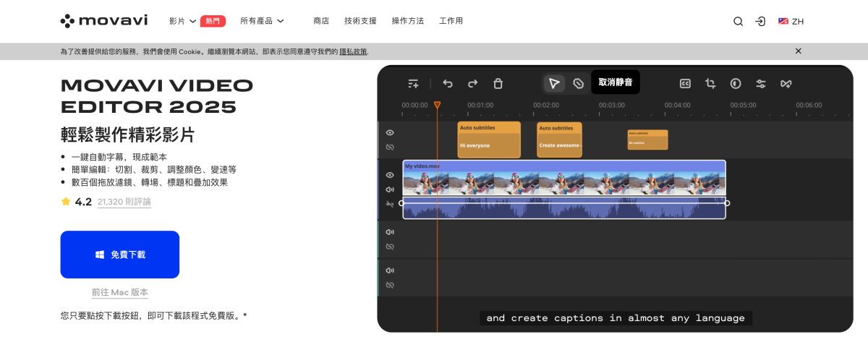
Task: Open the 商店 menu item
Action: tap(321, 21)
